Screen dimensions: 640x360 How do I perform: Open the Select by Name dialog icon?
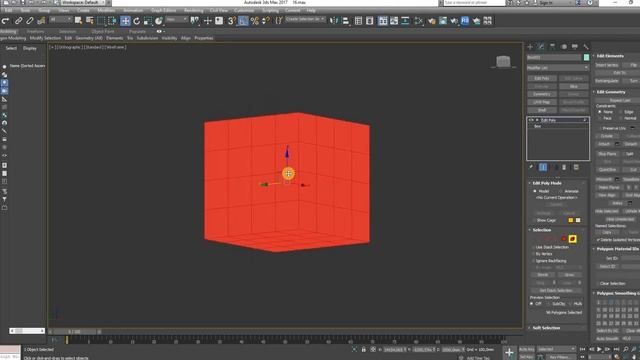(89, 20)
